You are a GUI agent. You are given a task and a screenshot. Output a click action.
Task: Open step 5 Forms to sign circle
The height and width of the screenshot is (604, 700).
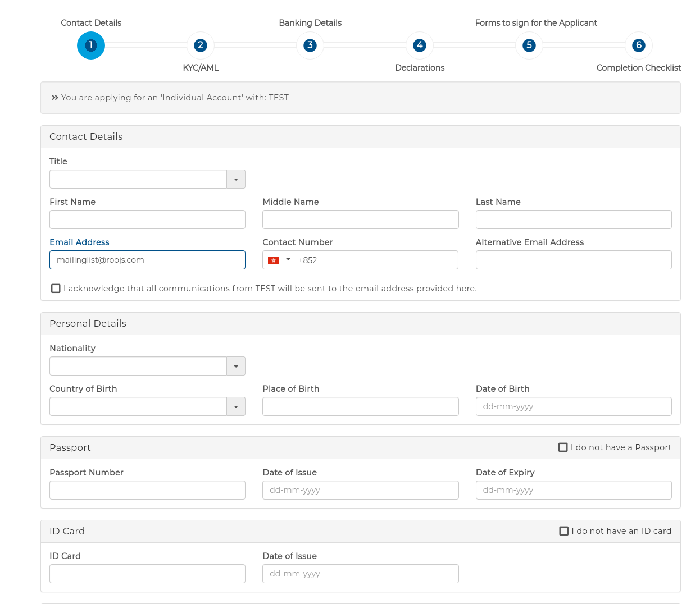tap(529, 45)
